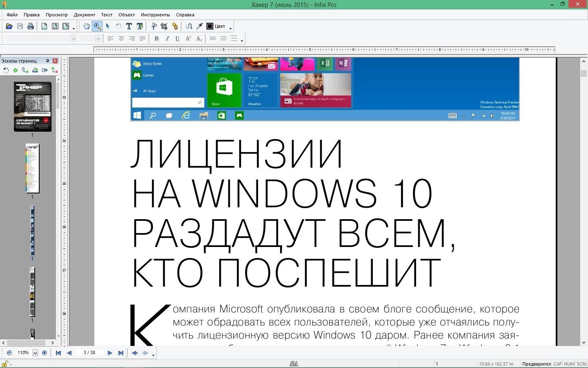Screen dimensions: 588x368
Task: Toggle Superscript formatting
Action: (x=188, y=38)
